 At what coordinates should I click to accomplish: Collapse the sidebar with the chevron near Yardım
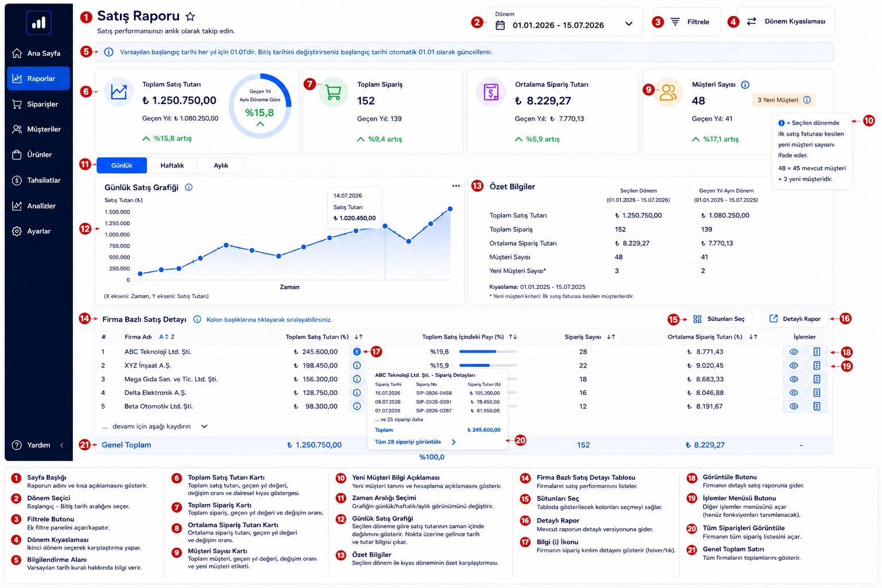point(62,445)
